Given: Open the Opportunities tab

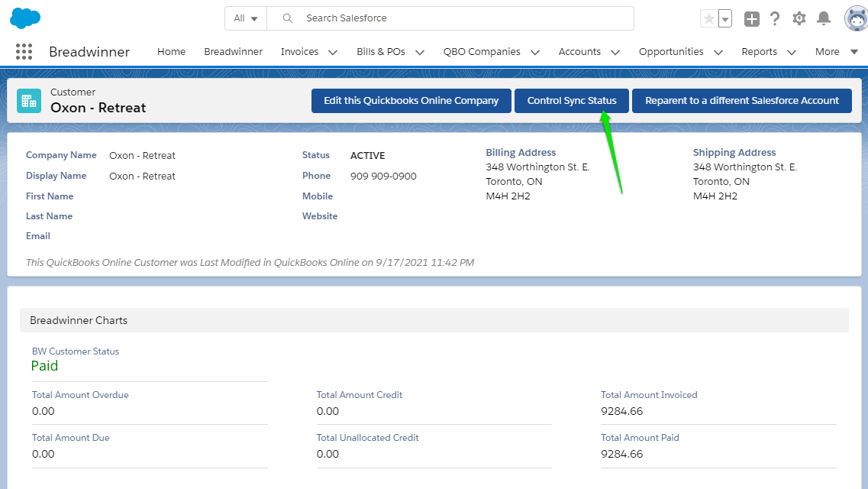Looking at the screenshot, I should (x=671, y=51).
